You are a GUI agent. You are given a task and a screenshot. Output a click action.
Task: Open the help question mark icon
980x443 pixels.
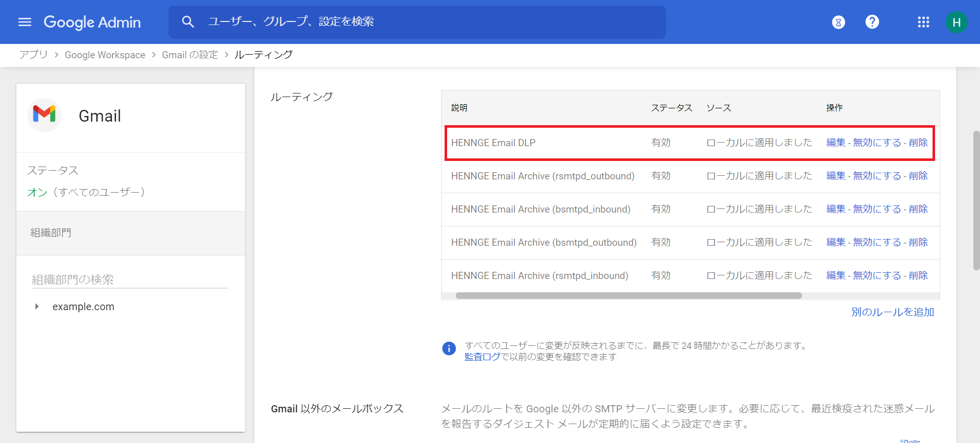tap(872, 22)
